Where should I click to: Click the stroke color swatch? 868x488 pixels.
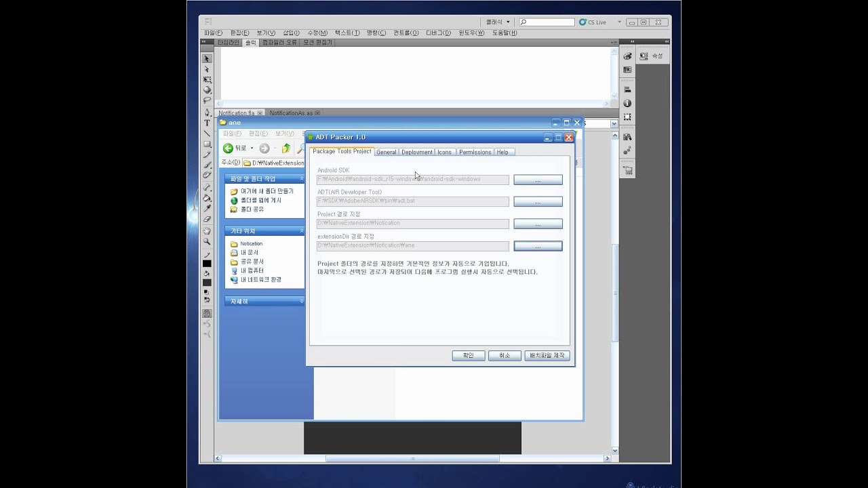tap(207, 264)
